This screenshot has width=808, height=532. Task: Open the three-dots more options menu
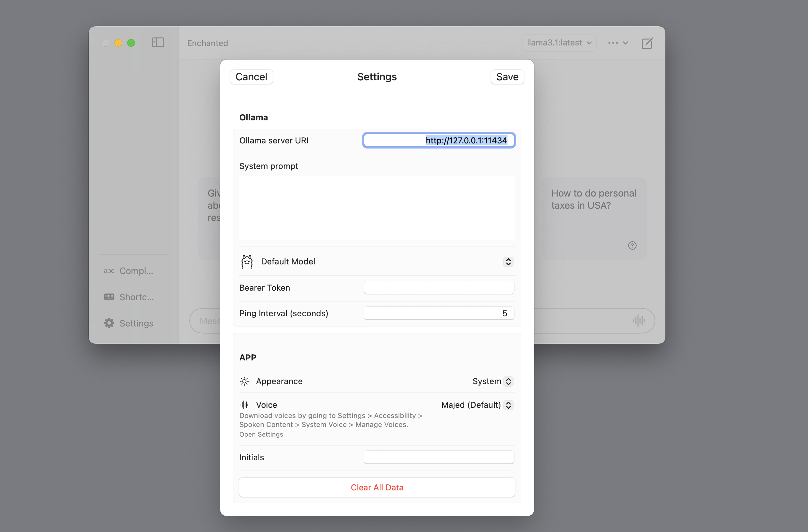pos(618,43)
